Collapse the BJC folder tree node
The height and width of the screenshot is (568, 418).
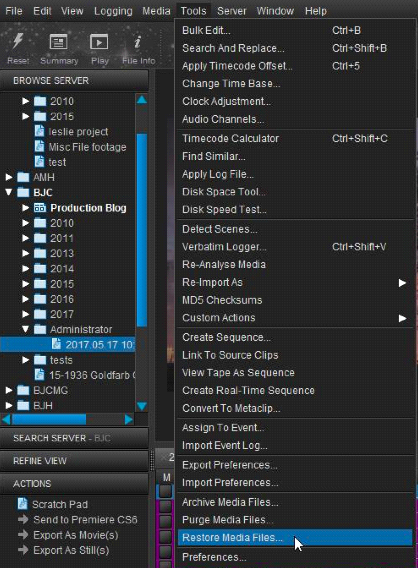(x=9, y=192)
